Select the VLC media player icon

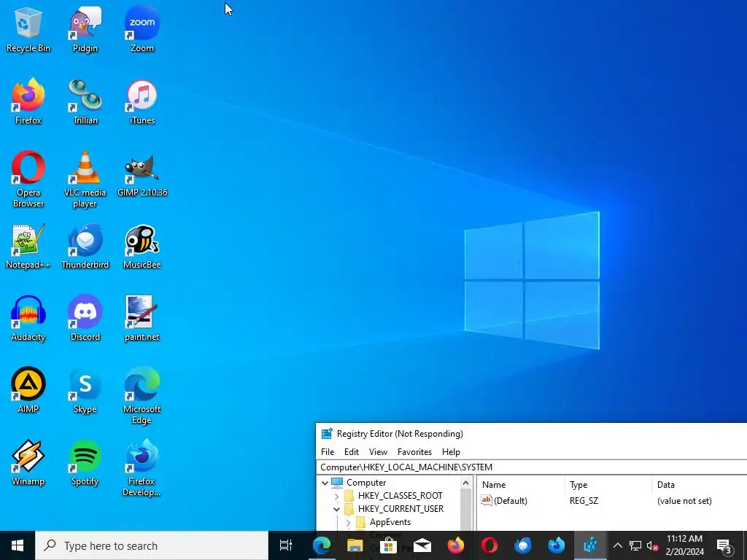tap(85, 179)
